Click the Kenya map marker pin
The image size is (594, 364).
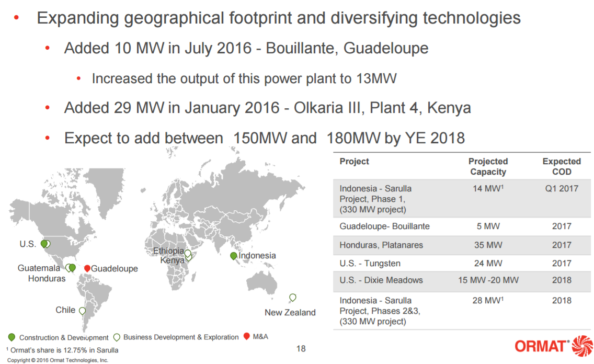coord(188,257)
